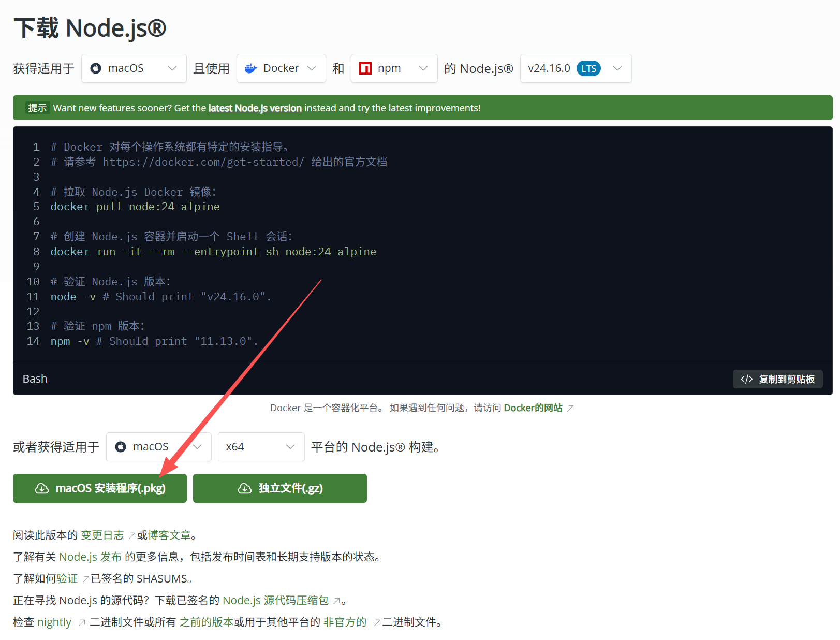Click external arrow beside 非官方的

point(377,622)
